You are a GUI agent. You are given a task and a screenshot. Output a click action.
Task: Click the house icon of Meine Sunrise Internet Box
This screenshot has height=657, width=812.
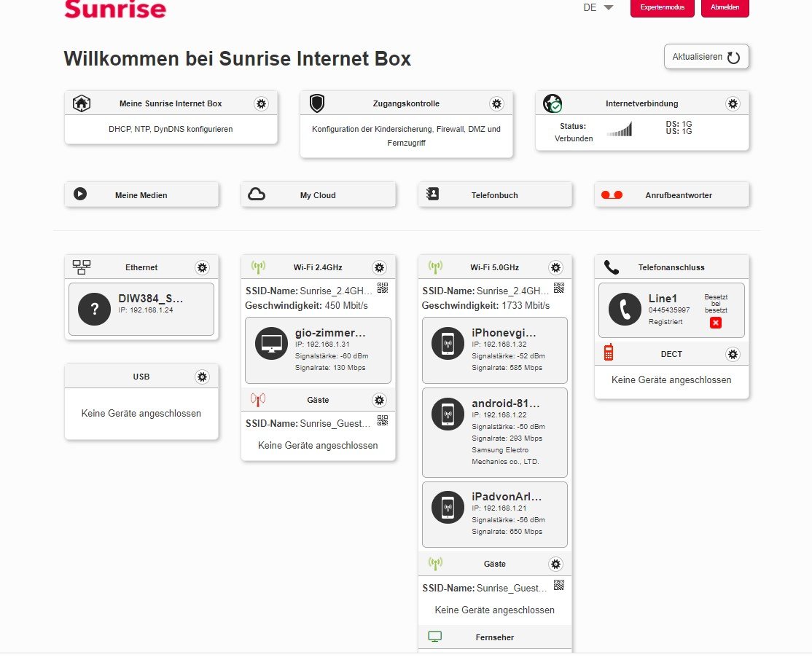coord(82,103)
